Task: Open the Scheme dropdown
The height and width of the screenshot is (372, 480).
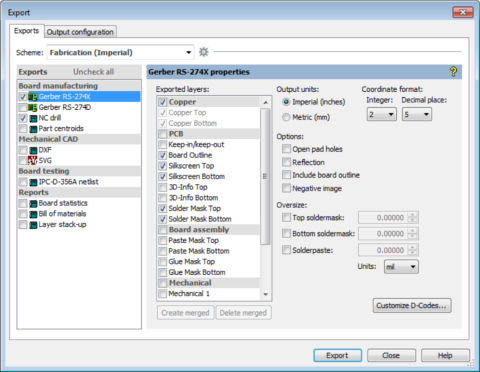Action: [x=121, y=52]
